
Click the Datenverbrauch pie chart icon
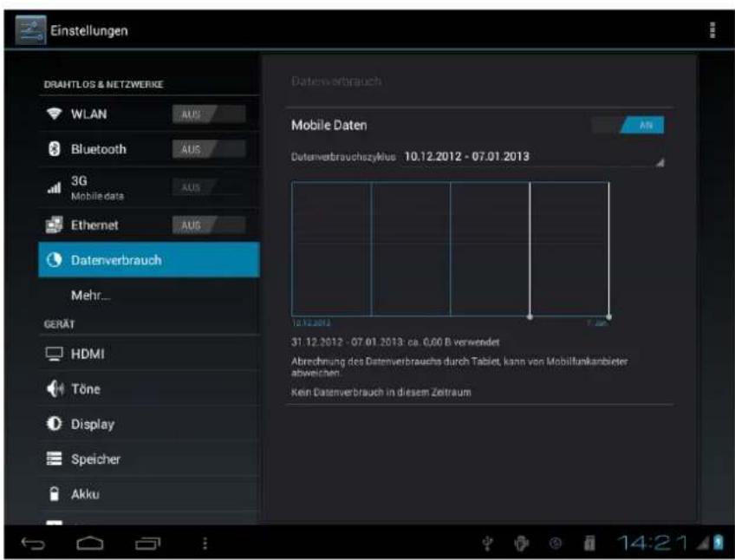coord(55,260)
